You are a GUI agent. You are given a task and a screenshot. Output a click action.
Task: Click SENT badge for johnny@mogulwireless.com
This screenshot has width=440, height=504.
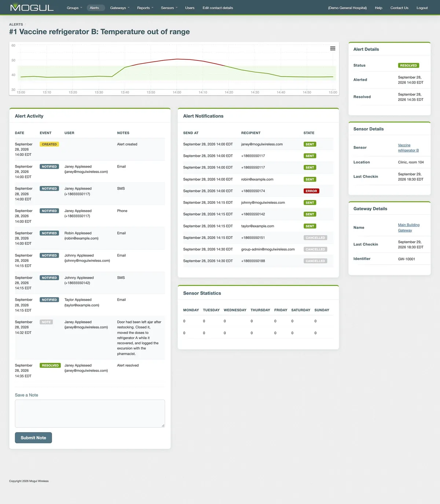(x=310, y=203)
